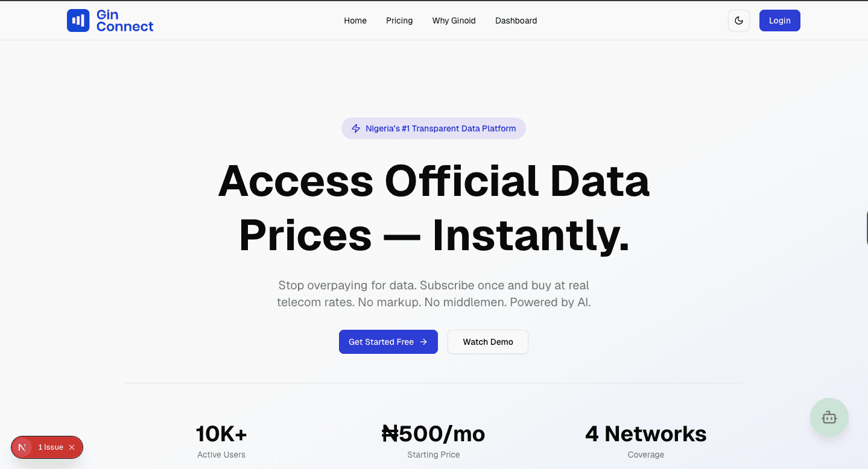Viewport: 868px width, 469px height.
Task: Dismiss the 1 Issue badge with X
Action: (x=72, y=447)
